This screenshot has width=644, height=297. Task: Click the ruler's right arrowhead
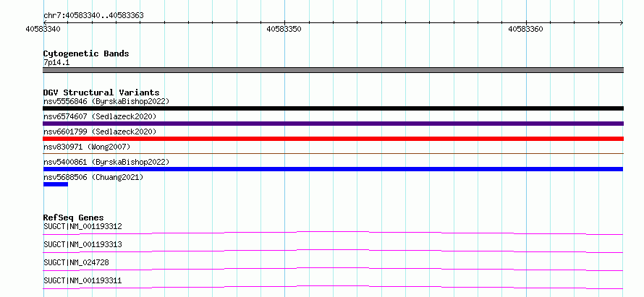coord(622,22)
